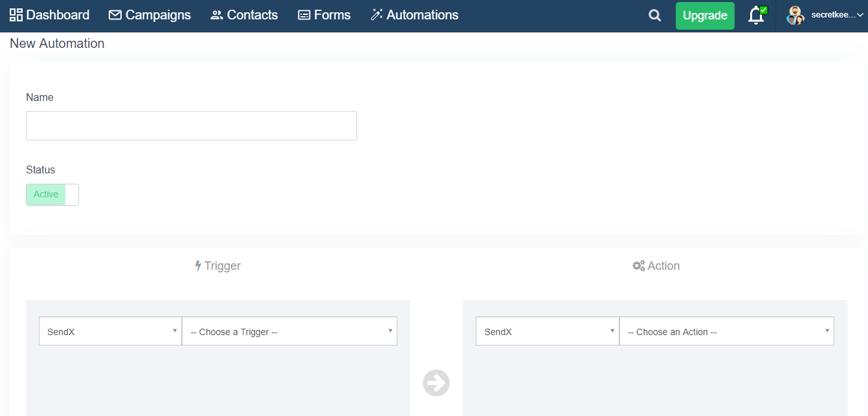Go to the Campaigns menu
The height and width of the screenshot is (416, 868).
[158, 15]
